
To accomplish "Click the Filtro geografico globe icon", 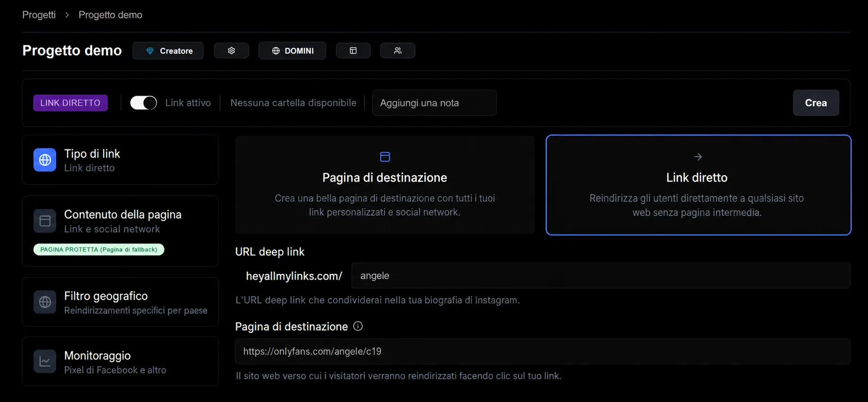I will 45,302.
